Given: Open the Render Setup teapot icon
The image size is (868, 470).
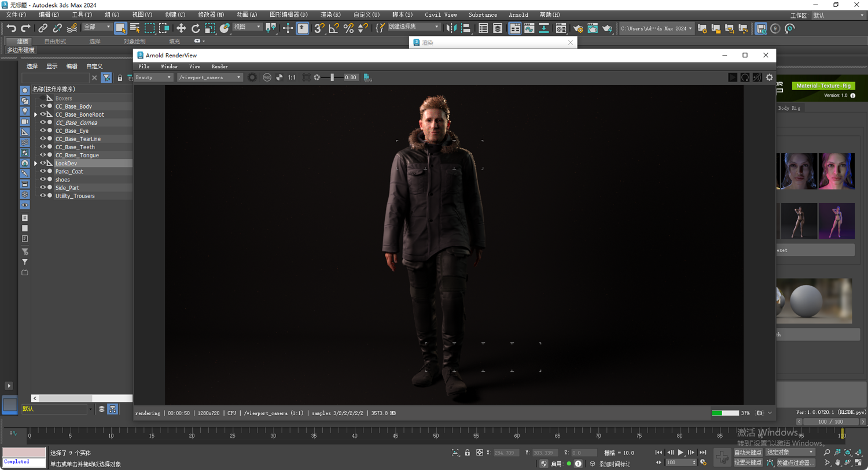Looking at the screenshot, I should [578, 28].
